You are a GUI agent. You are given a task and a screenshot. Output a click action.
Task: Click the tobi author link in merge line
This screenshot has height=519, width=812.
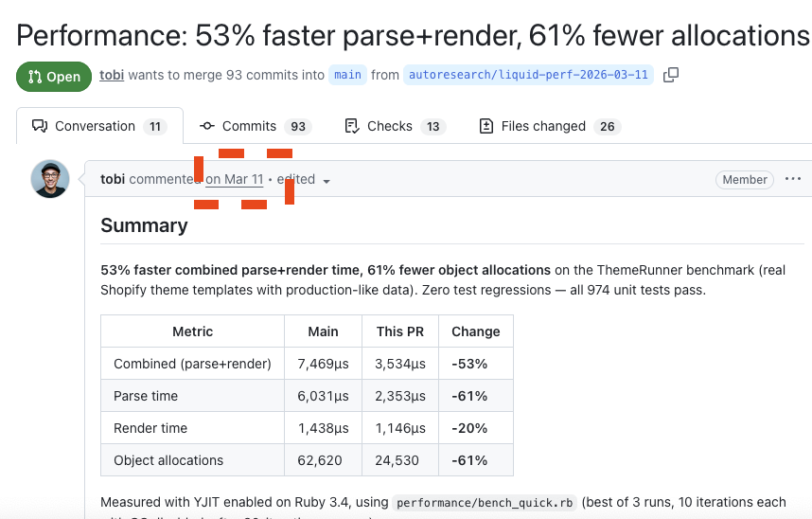click(112, 75)
